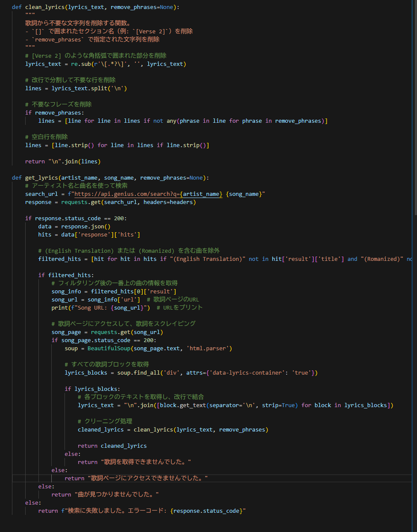
Task: Click the 'if response.status_code == 200' line
Action: [76, 219]
